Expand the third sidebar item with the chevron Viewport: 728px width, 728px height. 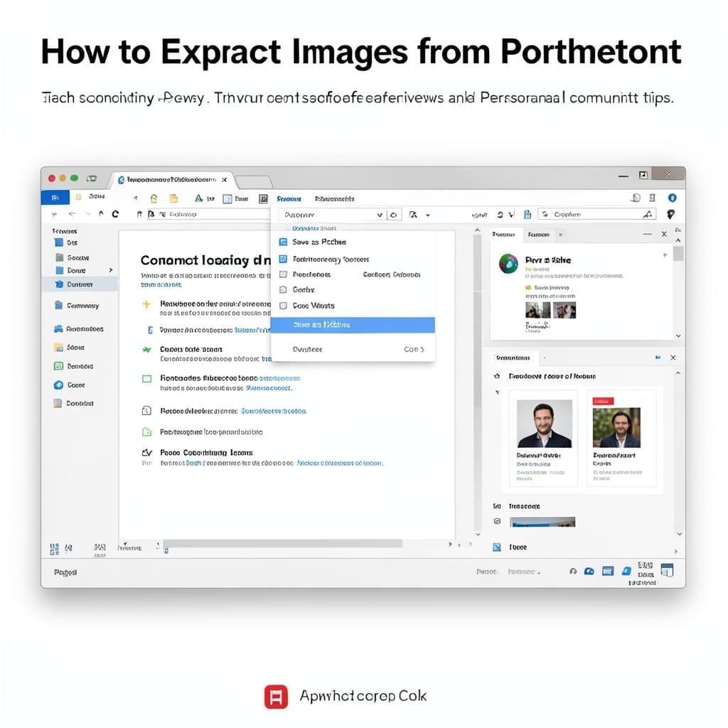point(110,269)
